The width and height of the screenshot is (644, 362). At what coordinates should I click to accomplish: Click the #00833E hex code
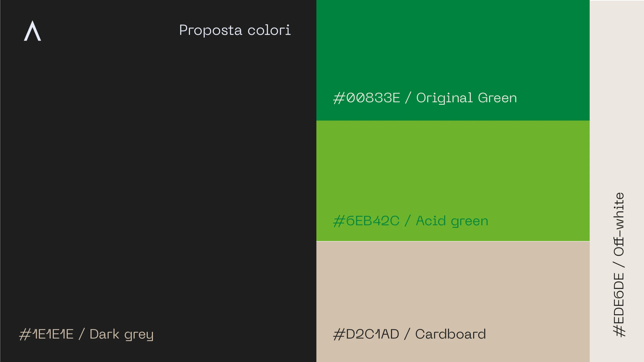point(367,98)
